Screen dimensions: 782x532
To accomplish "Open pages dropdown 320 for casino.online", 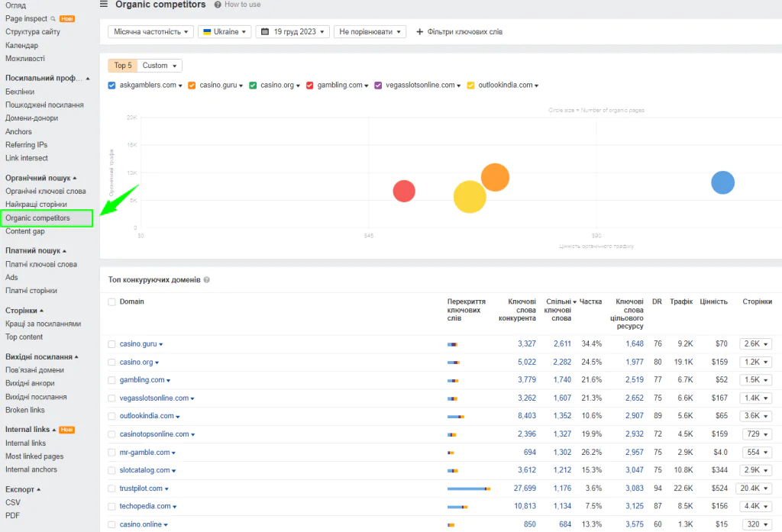I will point(757,524).
